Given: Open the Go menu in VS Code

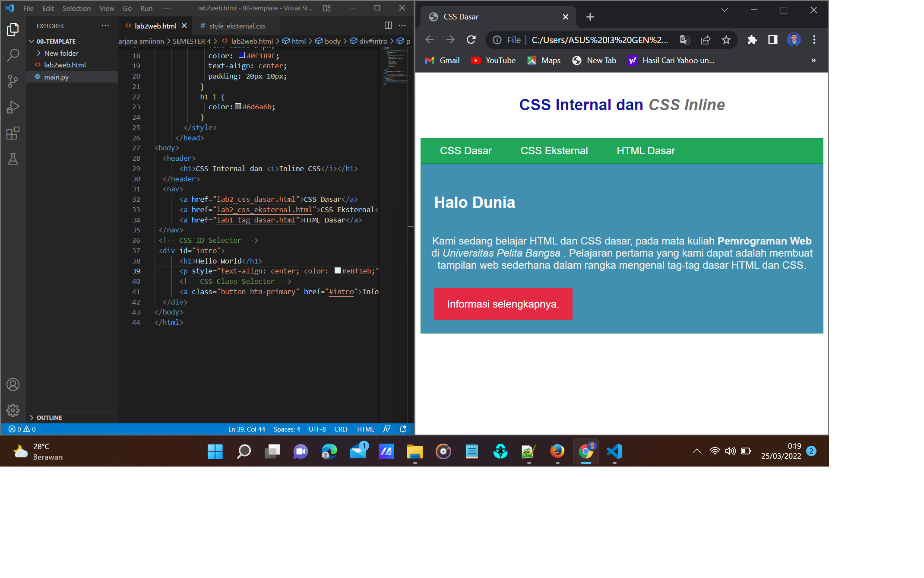Looking at the screenshot, I should click(127, 8).
